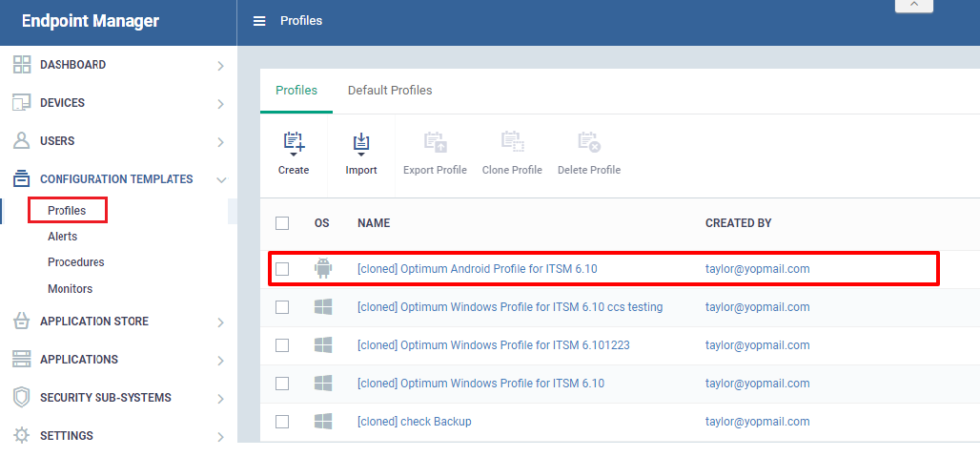
Task: Expand the Devices menu chevron
Action: tap(220, 104)
